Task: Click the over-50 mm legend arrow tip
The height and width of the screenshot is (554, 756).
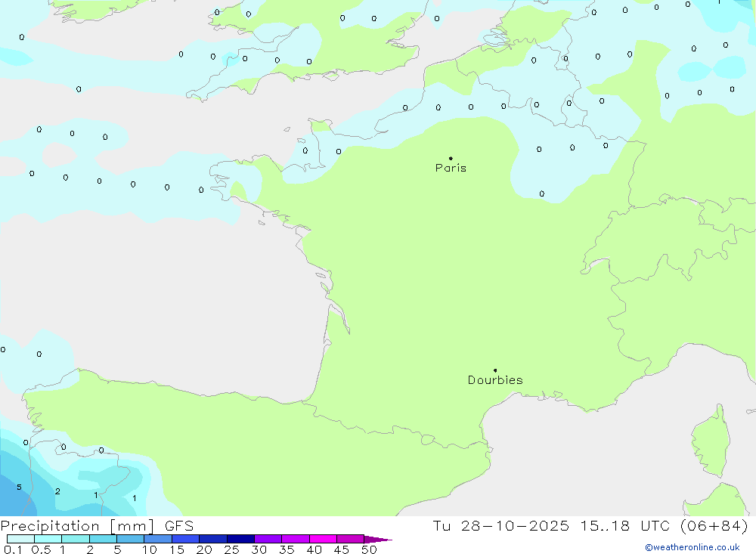Action: [378, 540]
